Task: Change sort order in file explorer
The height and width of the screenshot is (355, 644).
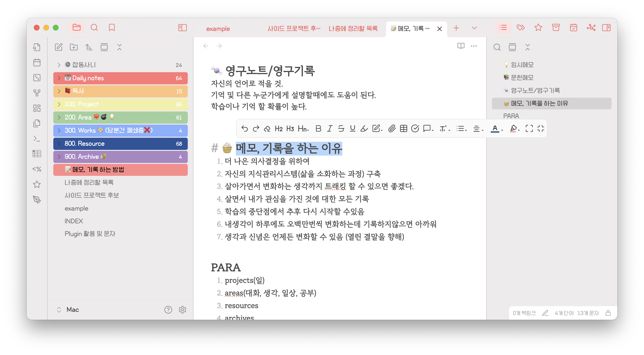Action: click(89, 47)
